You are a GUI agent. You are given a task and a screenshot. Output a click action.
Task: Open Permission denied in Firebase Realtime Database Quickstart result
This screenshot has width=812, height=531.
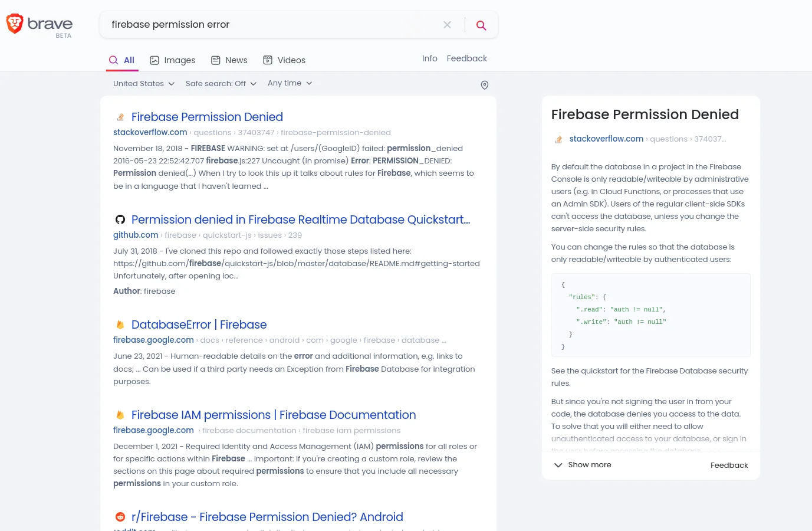tap(301, 219)
